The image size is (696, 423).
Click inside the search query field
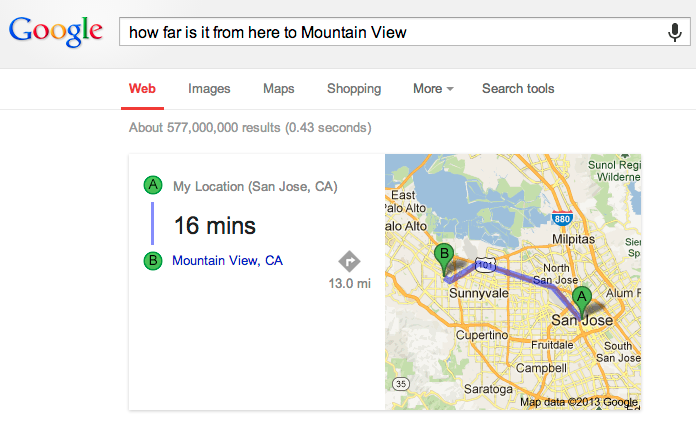(x=390, y=32)
